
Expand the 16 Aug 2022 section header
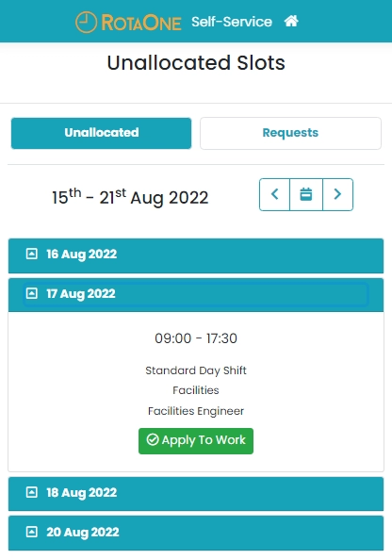(196, 255)
